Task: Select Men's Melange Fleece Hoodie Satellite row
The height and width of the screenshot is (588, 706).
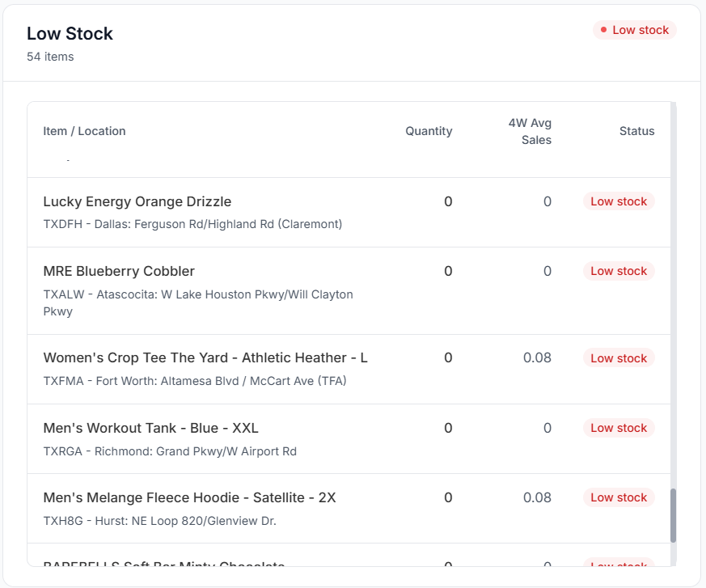Action: 349,509
